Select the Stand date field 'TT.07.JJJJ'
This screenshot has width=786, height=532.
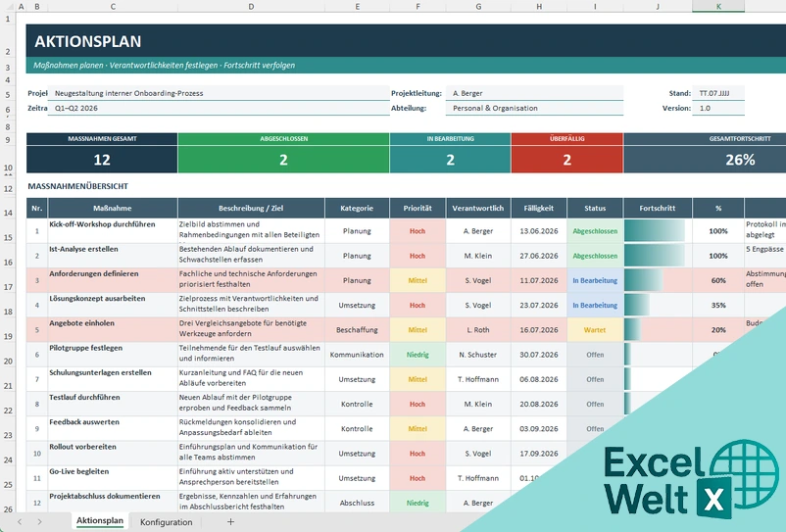click(x=718, y=93)
